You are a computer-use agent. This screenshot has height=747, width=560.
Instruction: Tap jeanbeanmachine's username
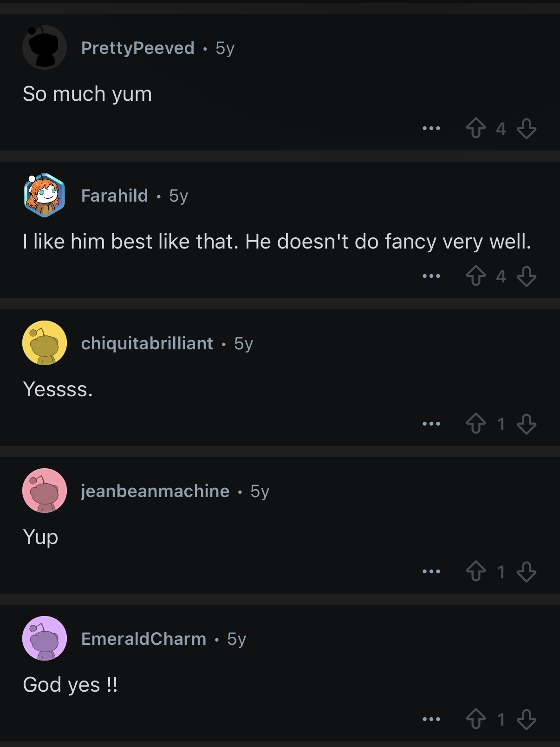(155, 491)
